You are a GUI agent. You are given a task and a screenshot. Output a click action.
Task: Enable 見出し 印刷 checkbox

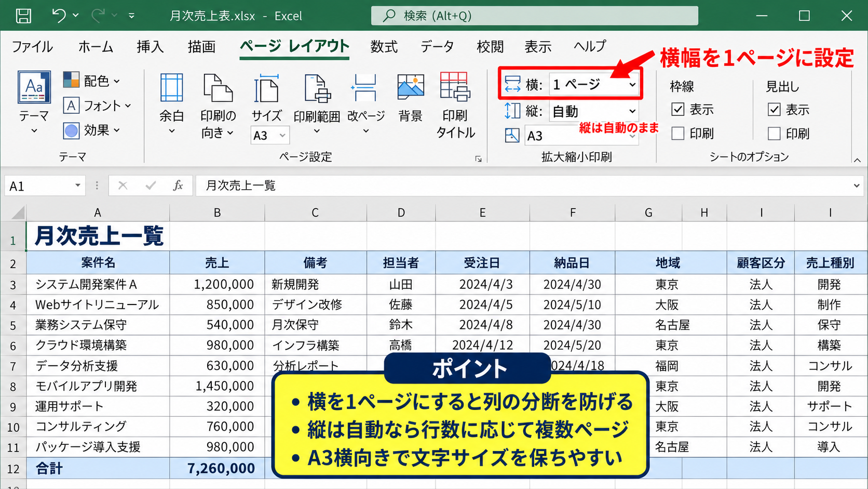(x=774, y=134)
